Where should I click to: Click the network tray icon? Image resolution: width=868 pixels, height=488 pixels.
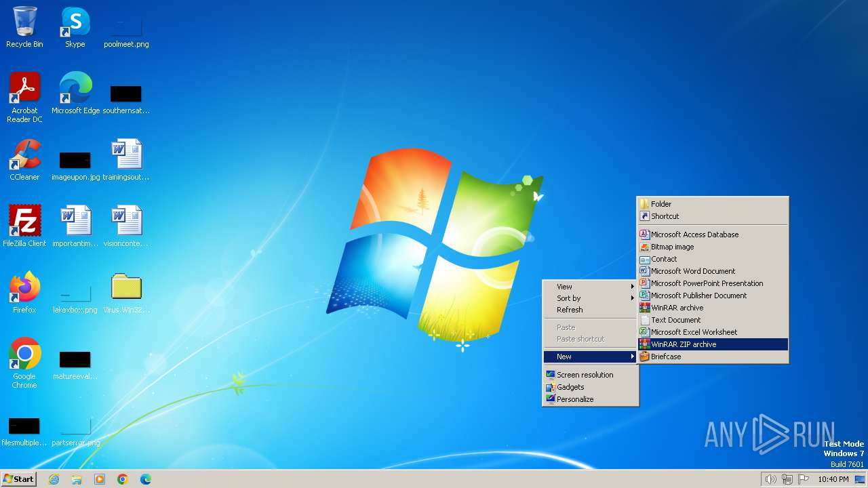point(787,479)
